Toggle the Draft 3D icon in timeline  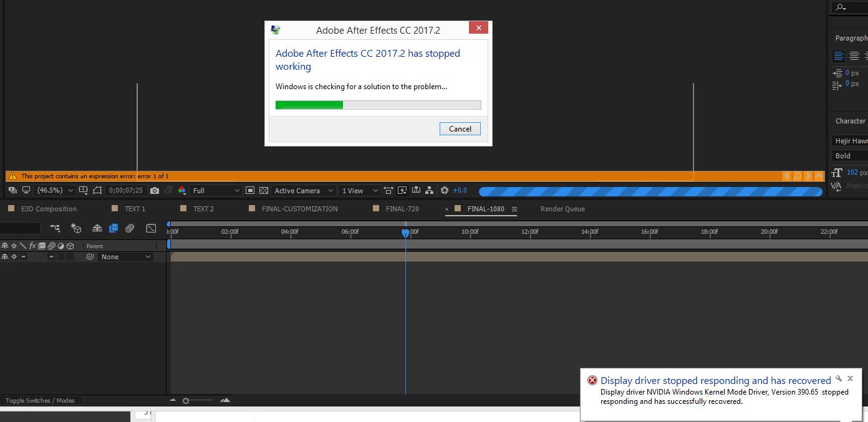76,228
